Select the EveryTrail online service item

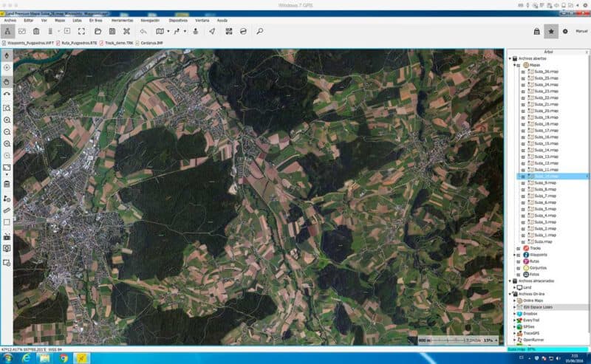click(x=531, y=320)
